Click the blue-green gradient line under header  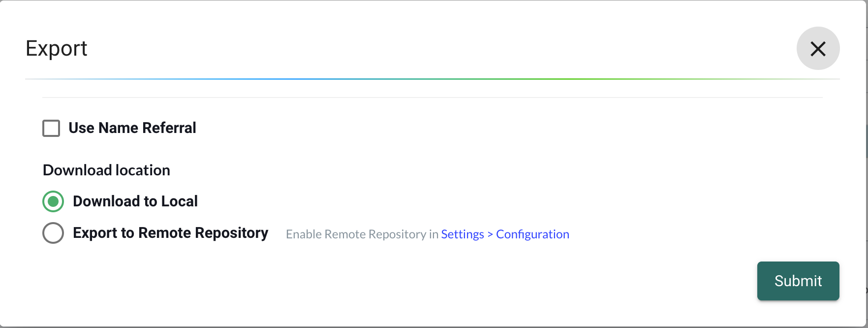click(432, 79)
